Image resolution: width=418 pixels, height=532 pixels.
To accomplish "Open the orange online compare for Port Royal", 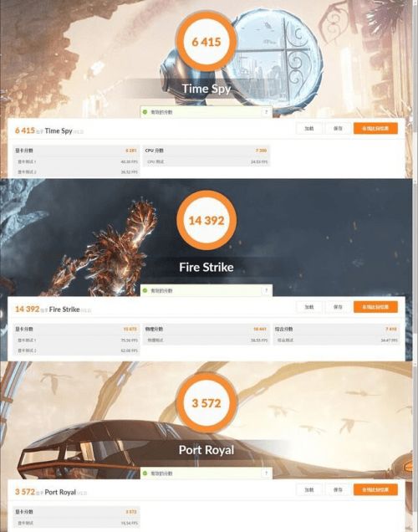I will tap(375, 489).
